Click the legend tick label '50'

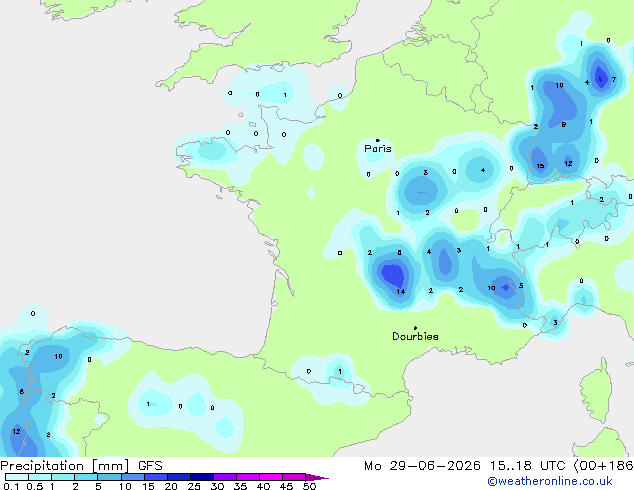(x=310, y=486)
